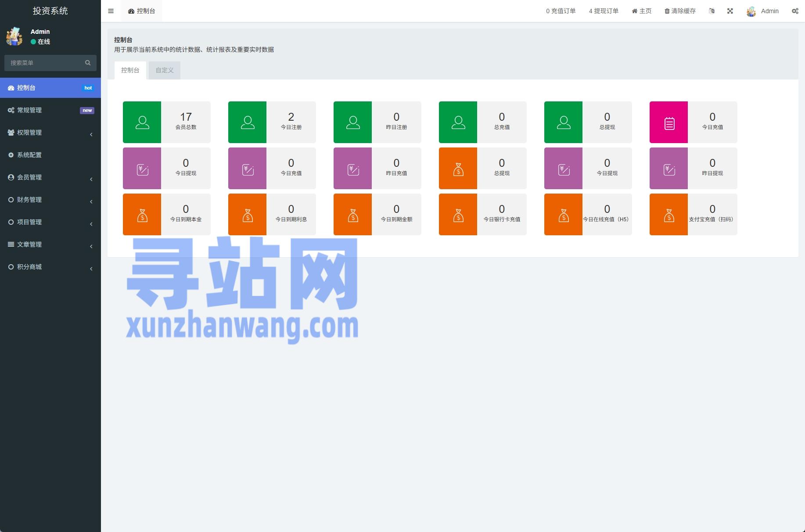The image size is (805, 532).
Task: Expand the 文章管理 submenu
Action: point(50,244)
